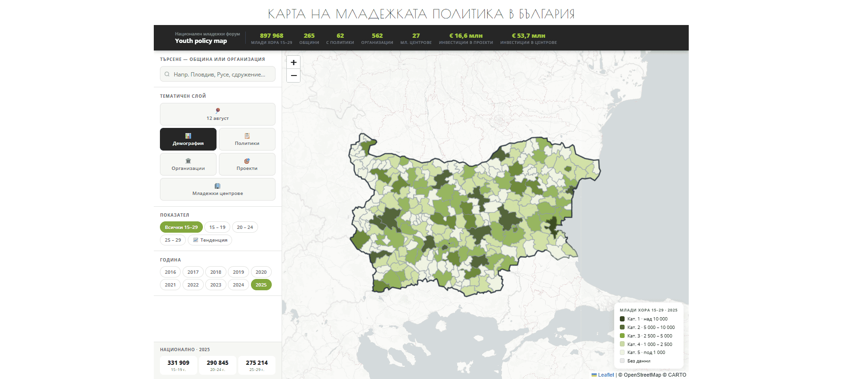Select the 20 – 24 age indicator
This screenshot has width=868, height=379.
coord(245,227)
